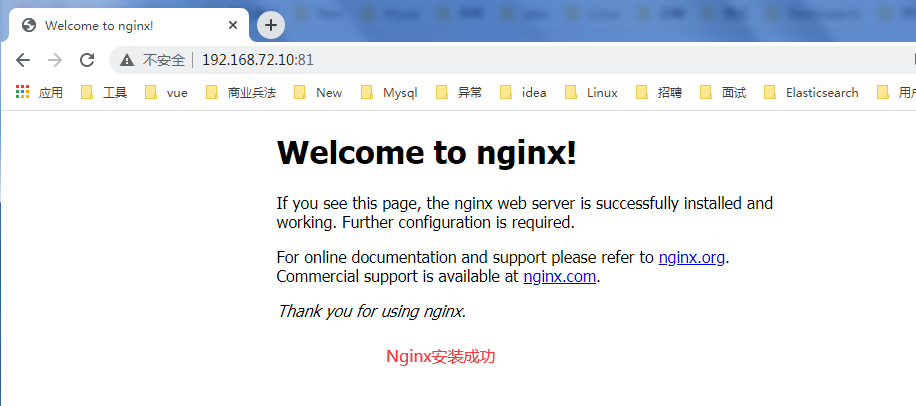Click the 'Thank you for using nginx.' text
The width and height of the screenshot is (916, 406).
(x=372, y=311)
